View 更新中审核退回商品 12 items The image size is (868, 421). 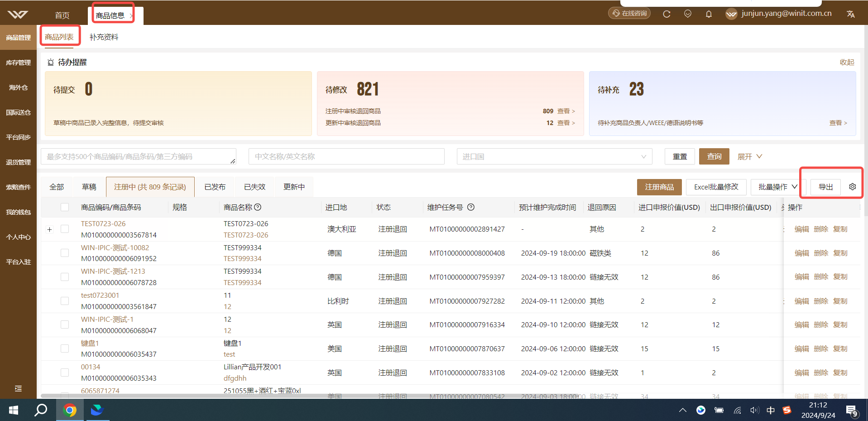(566, 123)
